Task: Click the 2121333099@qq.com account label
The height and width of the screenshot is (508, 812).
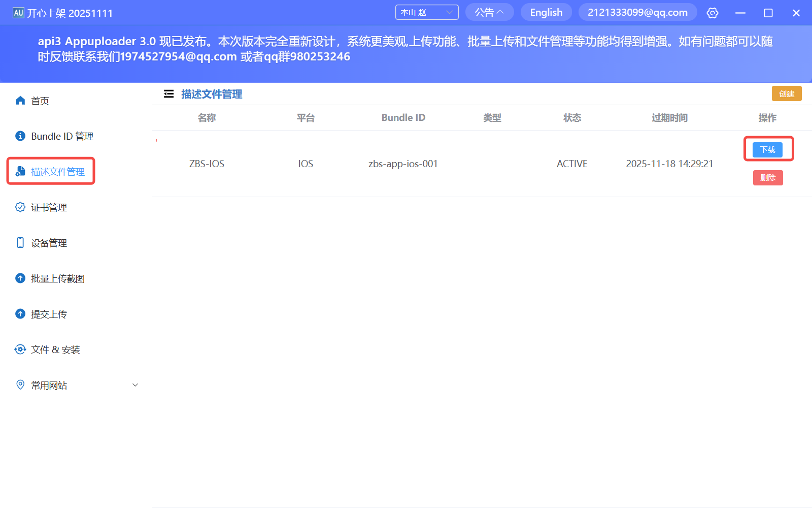Action: click(x=637, y=12)
